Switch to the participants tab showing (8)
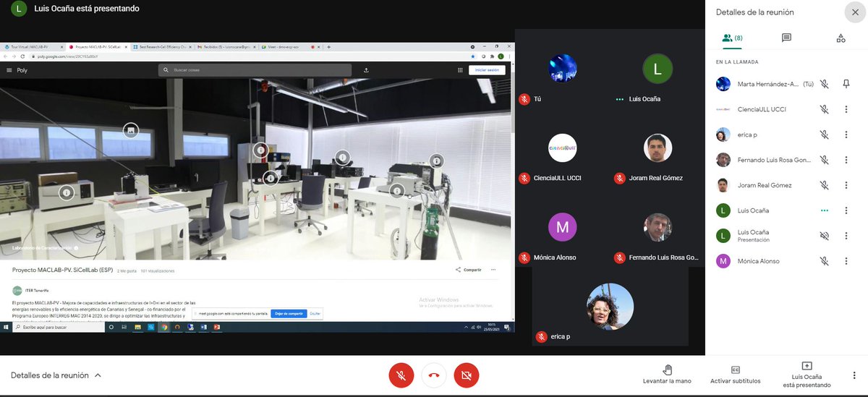Viewport: 868px width, 397px height. coord(732,38)
